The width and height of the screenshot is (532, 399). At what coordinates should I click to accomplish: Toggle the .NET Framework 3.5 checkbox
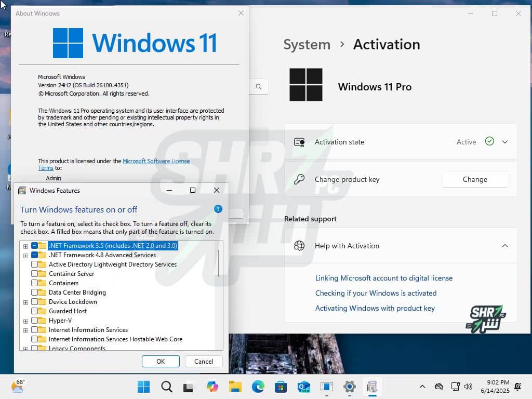[x=35, y=245]
